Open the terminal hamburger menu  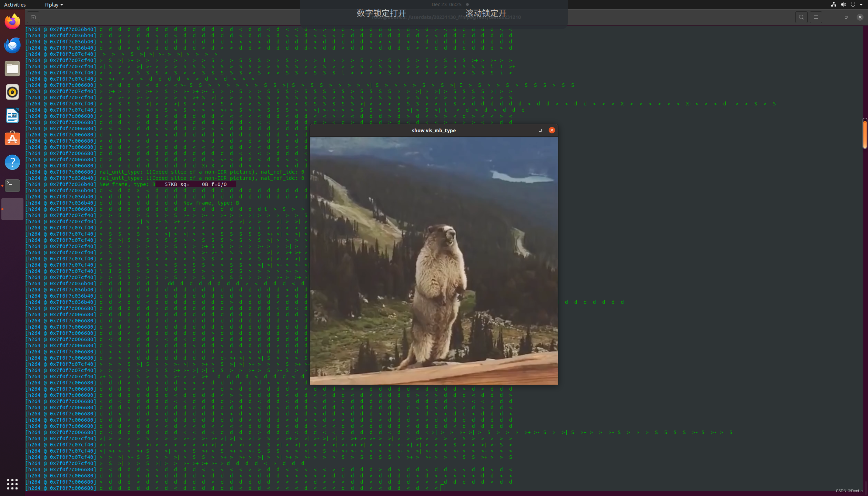pos(816,17)
